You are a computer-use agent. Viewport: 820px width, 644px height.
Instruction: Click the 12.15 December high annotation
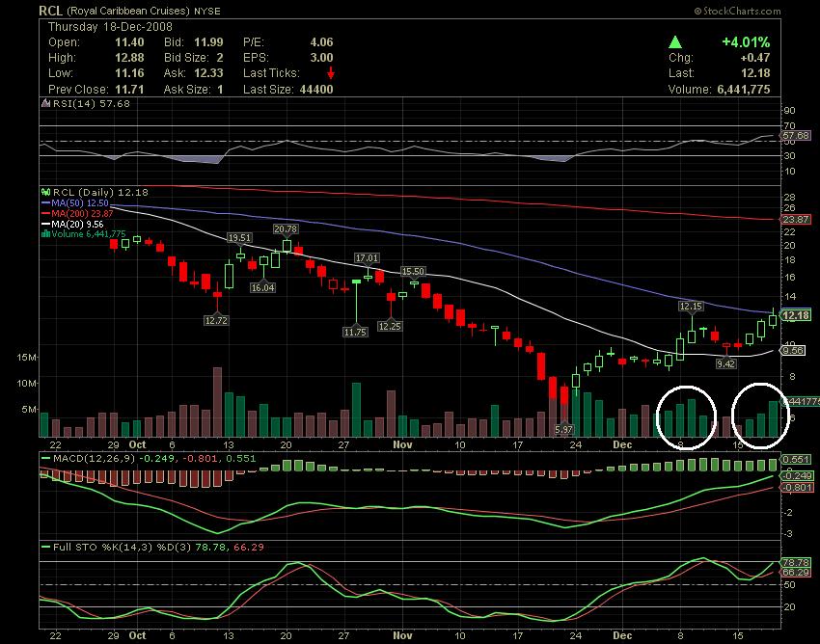click(x=691, y=306)
